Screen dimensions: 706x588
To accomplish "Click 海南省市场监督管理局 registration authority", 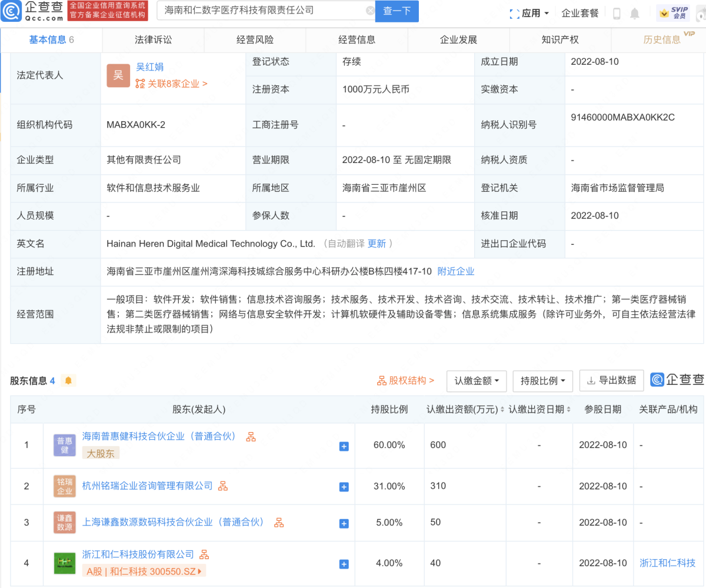I will [618, 188].
